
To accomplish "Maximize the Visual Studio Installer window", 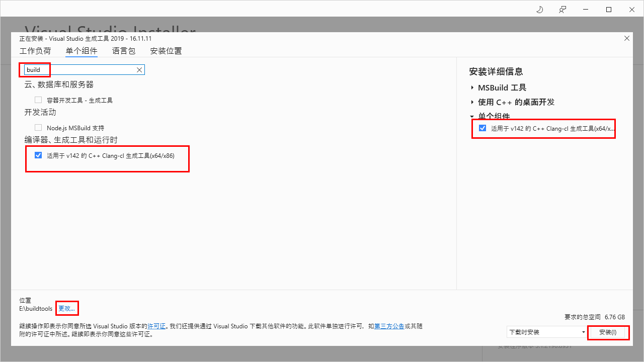I will [x=608, y=10].
